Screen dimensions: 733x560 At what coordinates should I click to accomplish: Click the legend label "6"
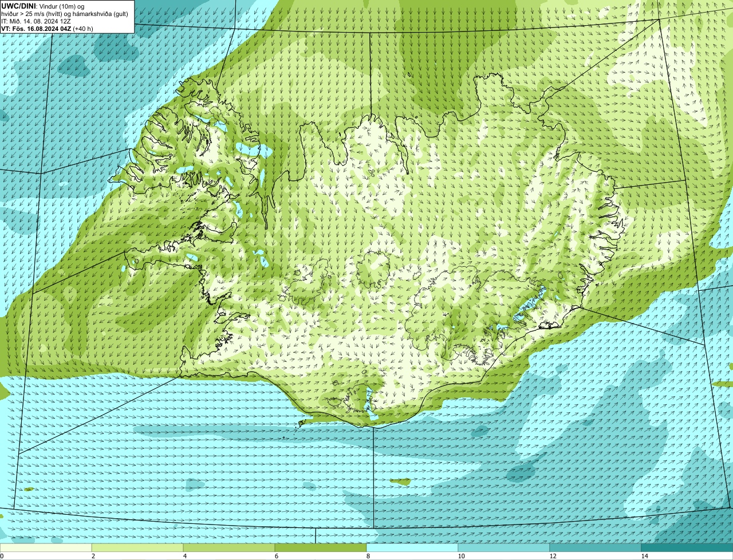(x=276, y=556)
